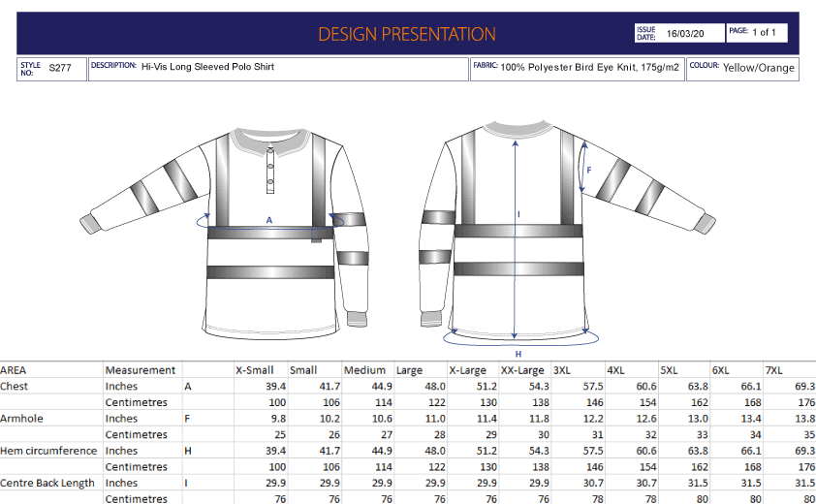816x504 pixels.
Task: Click the 3XL size column header
Action: (562, 370)
